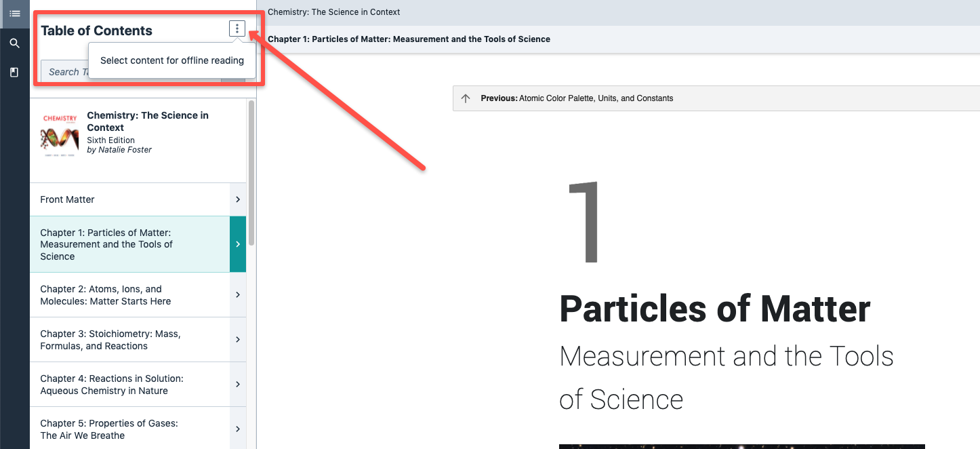Open Chapter 2: Atoms, Ions, and Molecules
This screenshot has height=449, width=980.
coord(106,295)
